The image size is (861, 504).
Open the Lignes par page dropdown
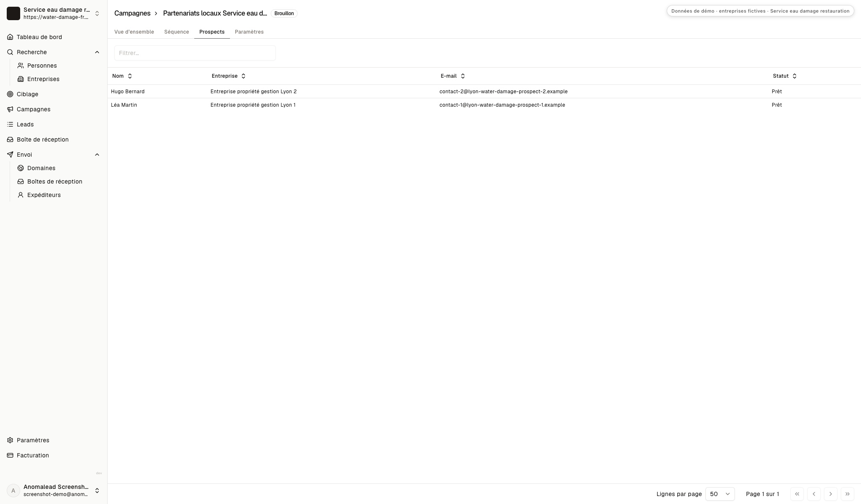pos(720,494)
